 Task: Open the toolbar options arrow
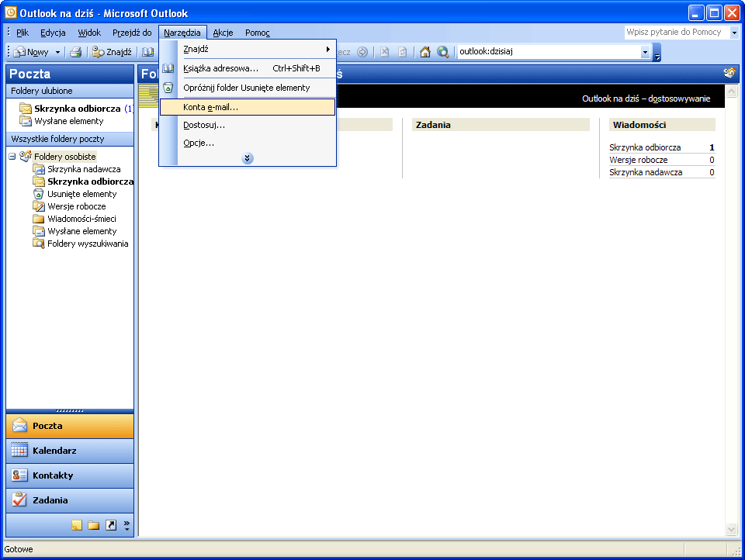click(x=657, y=52)
